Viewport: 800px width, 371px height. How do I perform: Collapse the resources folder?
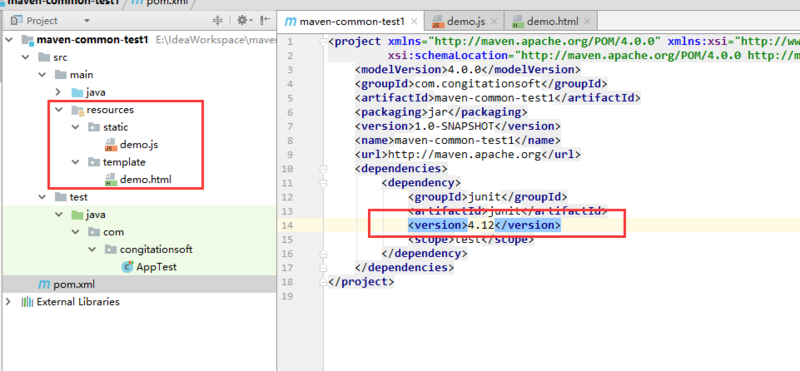pyautogui.click(x=59, y=110)
